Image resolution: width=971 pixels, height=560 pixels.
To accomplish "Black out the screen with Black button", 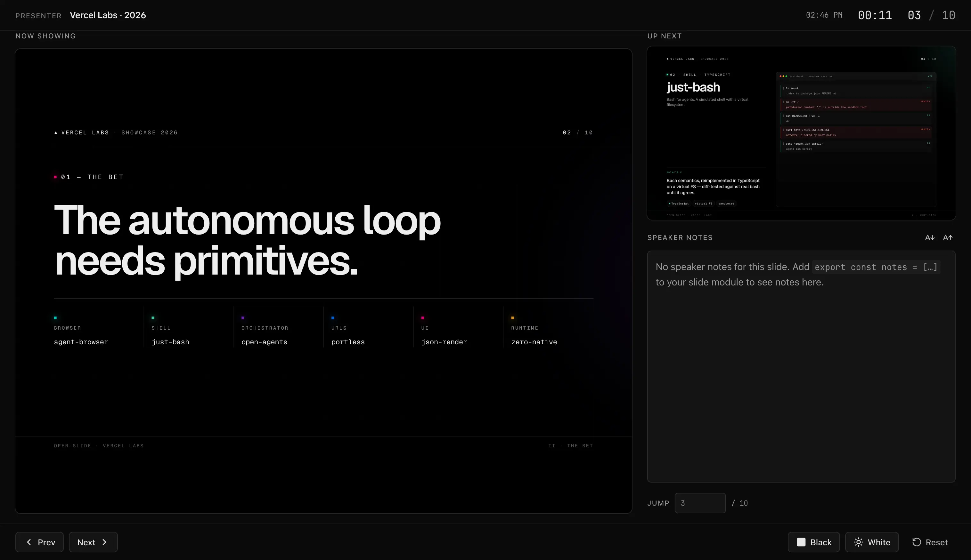I will point(813,542).
